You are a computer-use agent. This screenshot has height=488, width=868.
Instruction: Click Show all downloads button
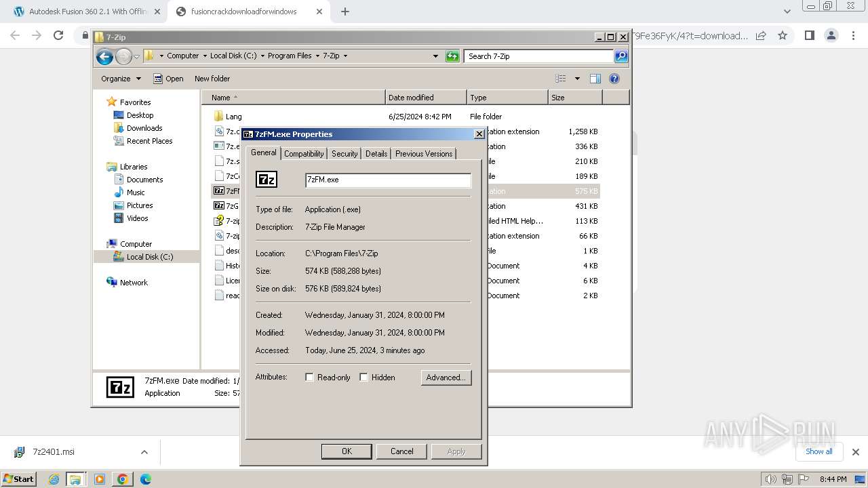(x=818, y=451)
